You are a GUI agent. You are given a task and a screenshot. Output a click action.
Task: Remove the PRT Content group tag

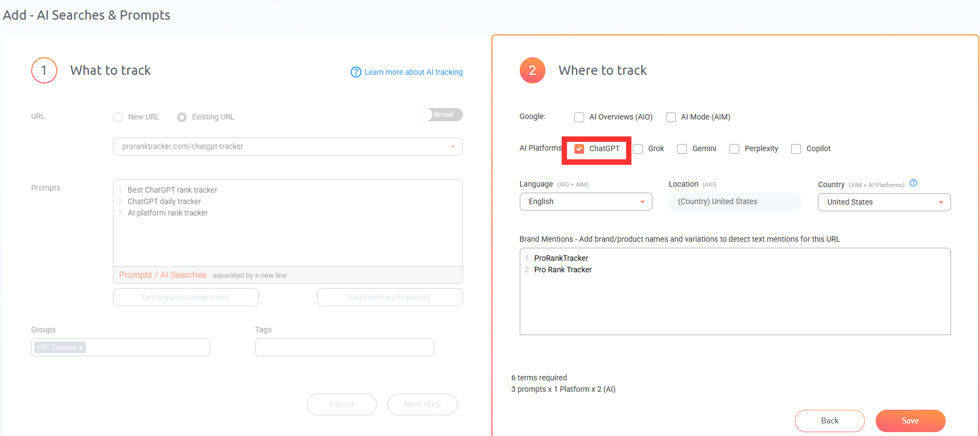point(81,348)
